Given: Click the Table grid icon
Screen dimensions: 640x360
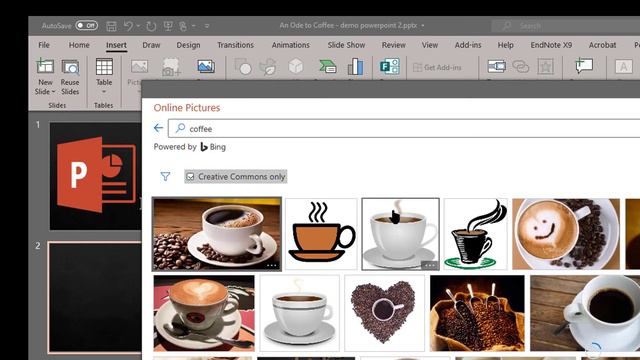Looking at the screenshot, I should pyautogui.click(x=104, y=67).
